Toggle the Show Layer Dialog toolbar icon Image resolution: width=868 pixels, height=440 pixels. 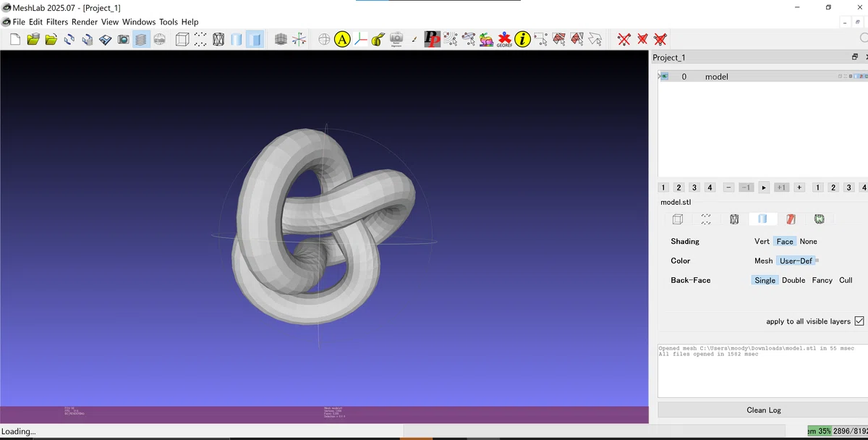[x=141, y=39]
